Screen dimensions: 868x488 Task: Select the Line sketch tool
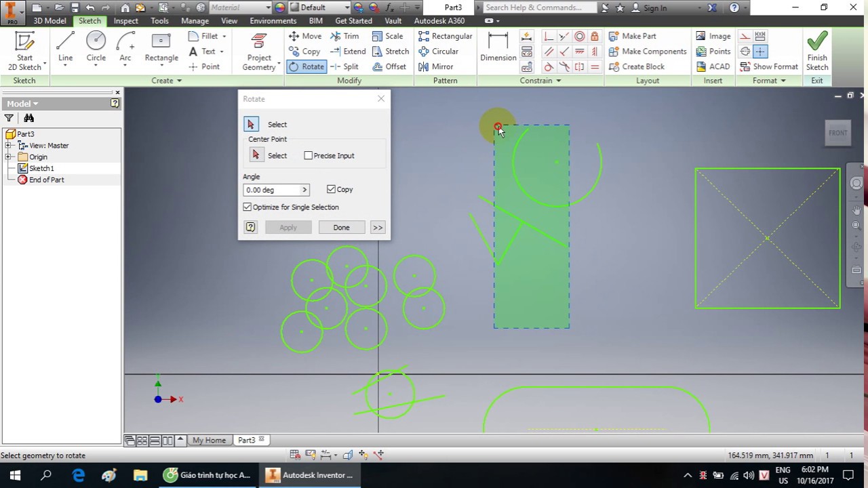65,47
